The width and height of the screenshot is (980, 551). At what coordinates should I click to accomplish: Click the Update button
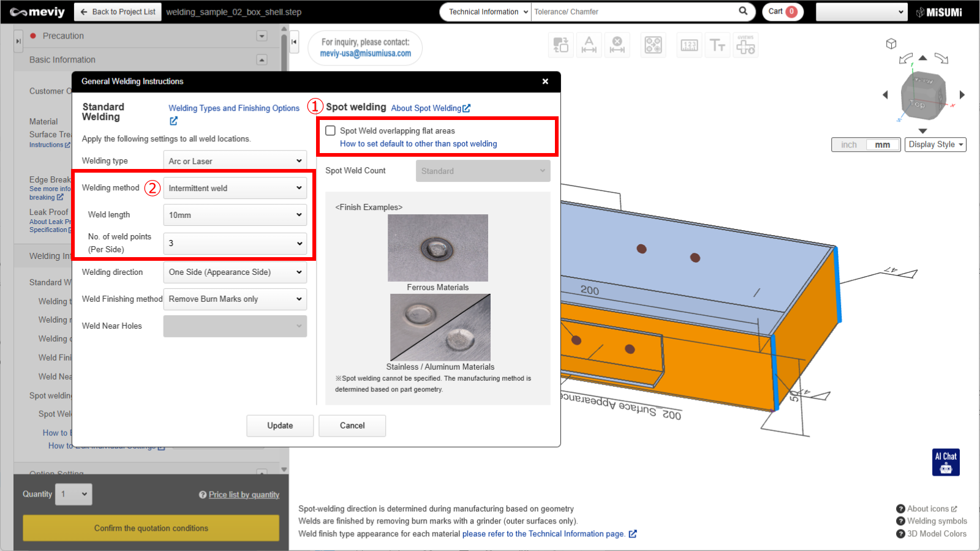pyautogui.click(x=280, y=425)
